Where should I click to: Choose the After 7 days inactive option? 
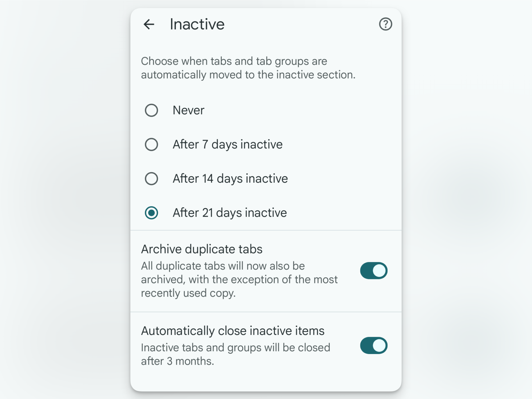[x=151, y=144]
